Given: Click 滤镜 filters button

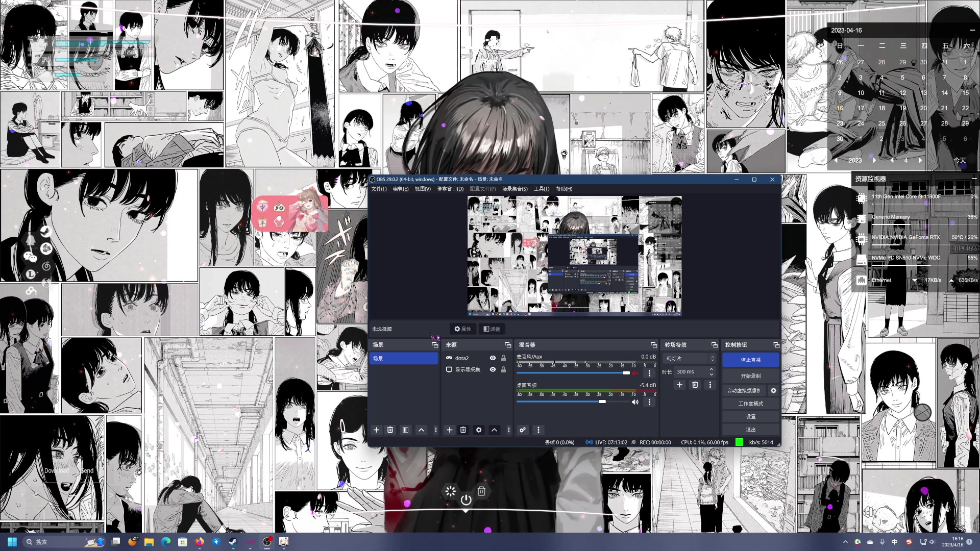Looking at the screenshot, I should click(492, 329).
